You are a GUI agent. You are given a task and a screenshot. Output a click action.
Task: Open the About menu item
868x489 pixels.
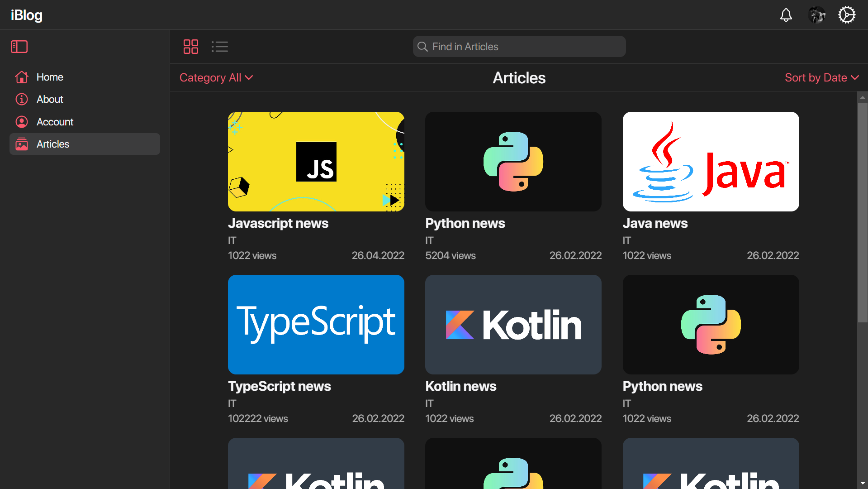tap(85, 99)
